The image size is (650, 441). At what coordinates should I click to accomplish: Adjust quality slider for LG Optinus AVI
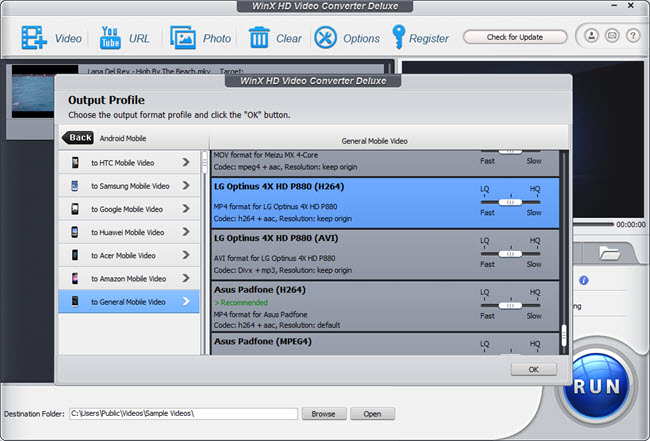tap(510, 254)
